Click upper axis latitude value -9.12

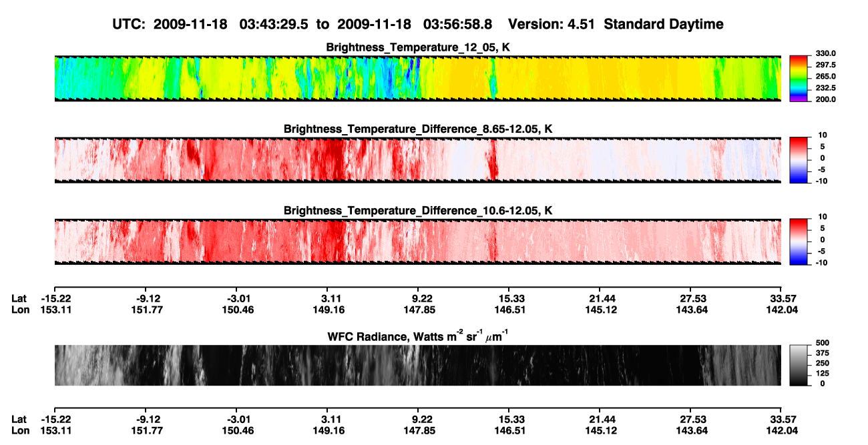(146, 298)
